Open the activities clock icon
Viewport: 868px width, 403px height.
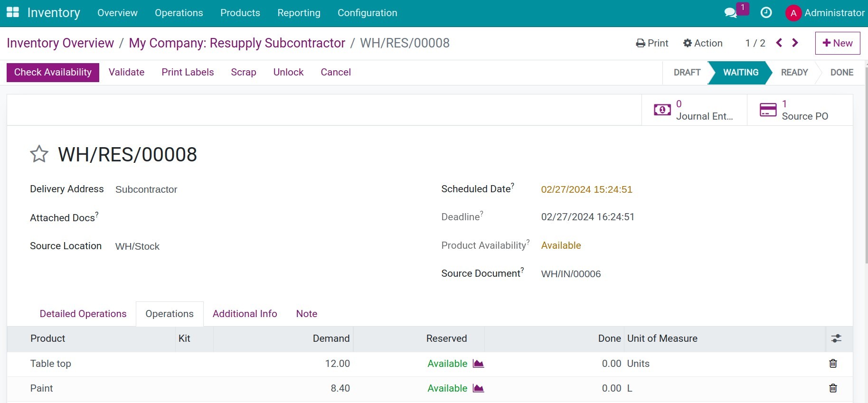(x=766, y=13)
